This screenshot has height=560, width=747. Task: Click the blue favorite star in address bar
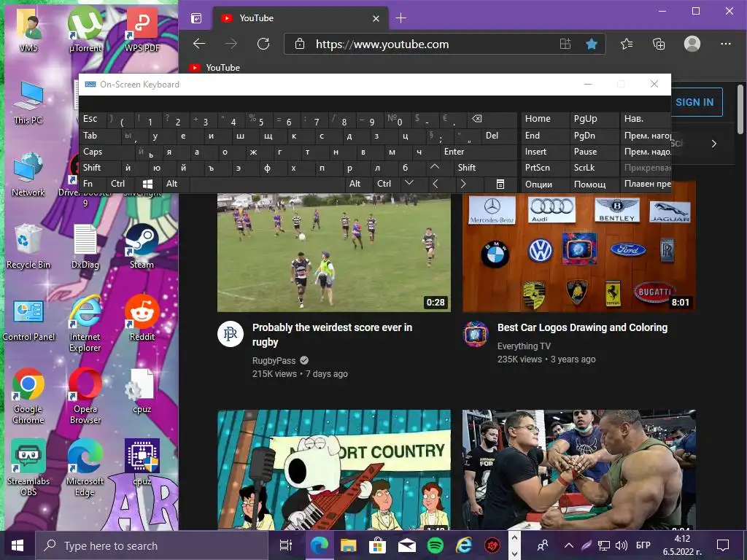click(591, 44)
